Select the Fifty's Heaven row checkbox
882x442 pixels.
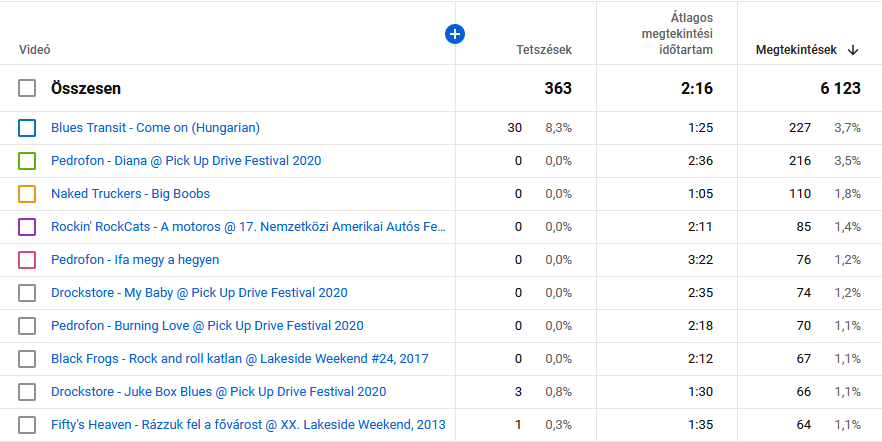pos(27,425)
